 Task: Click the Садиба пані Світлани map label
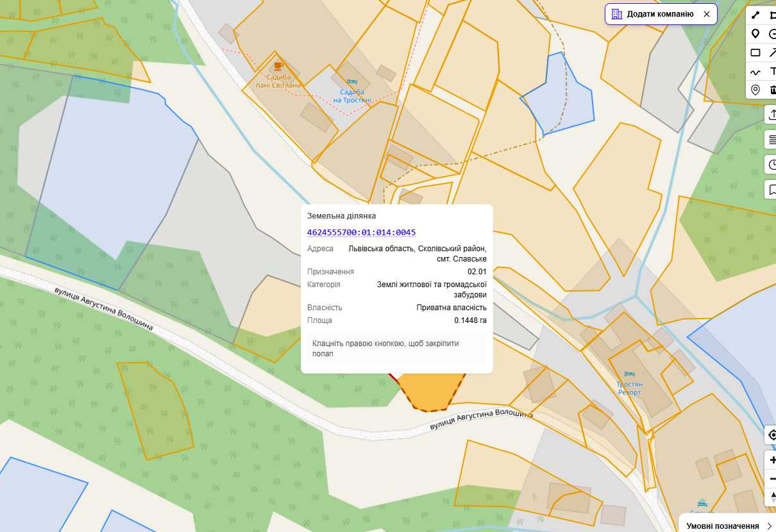pyautogui.click(x=278, y=81)
